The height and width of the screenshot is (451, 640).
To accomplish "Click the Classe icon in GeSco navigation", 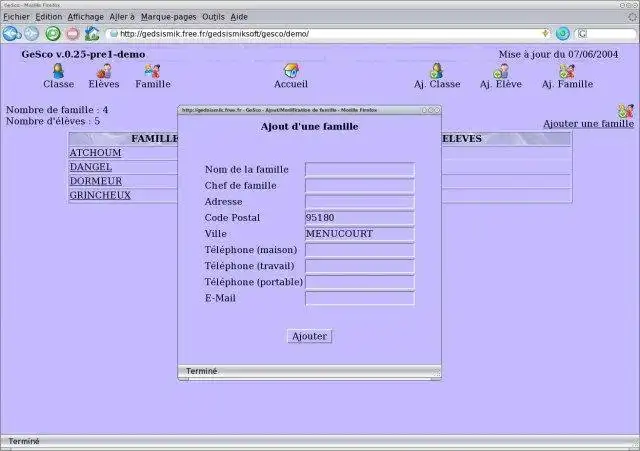I will tap(58, 71).
